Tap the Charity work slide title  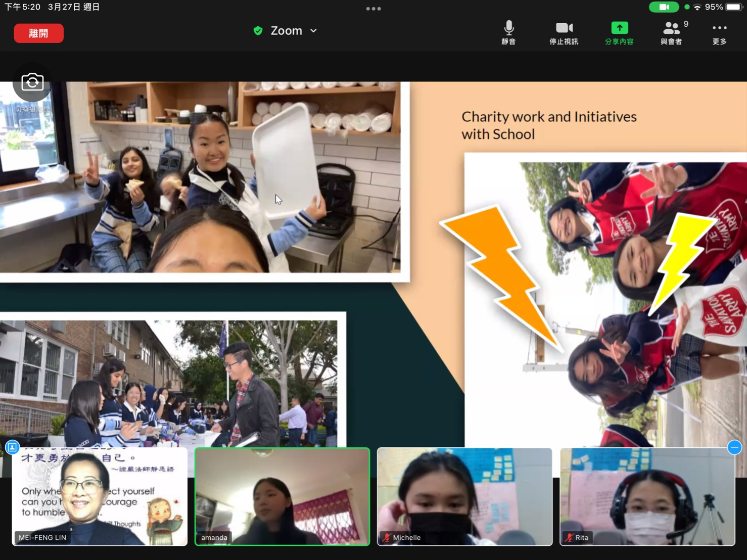tap(548, 125)
